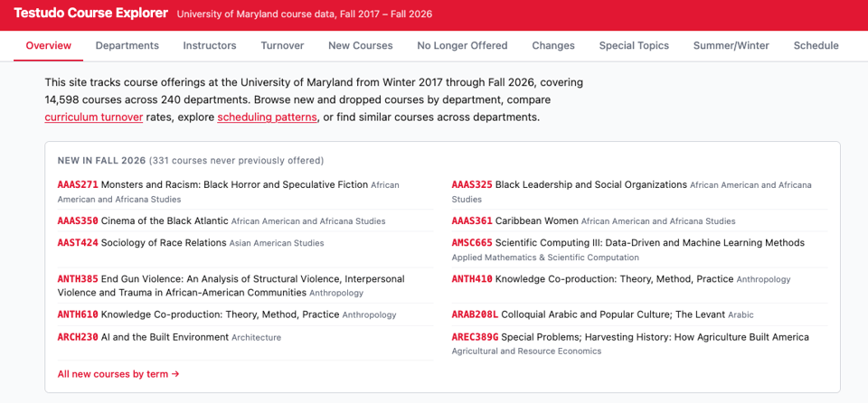Switch to Summer/Winter tab
The width and height of the screenshot is (868, 403).
click(x=731, y=45)
